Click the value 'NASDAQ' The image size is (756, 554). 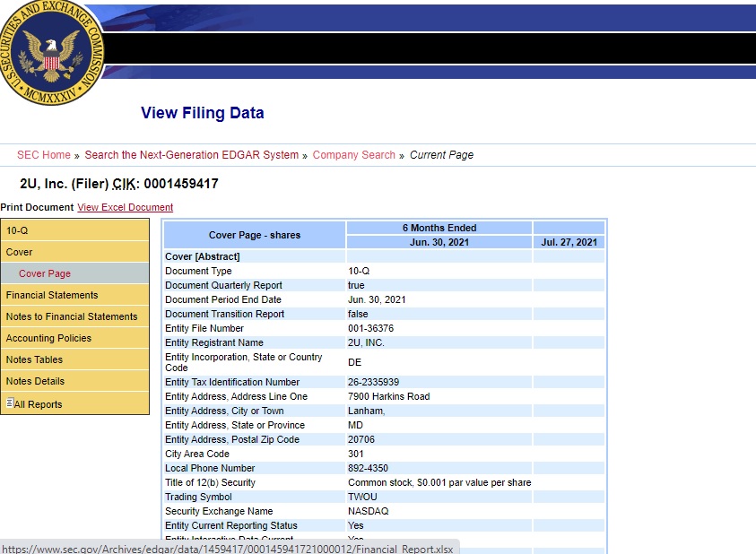tap(369, 511)
